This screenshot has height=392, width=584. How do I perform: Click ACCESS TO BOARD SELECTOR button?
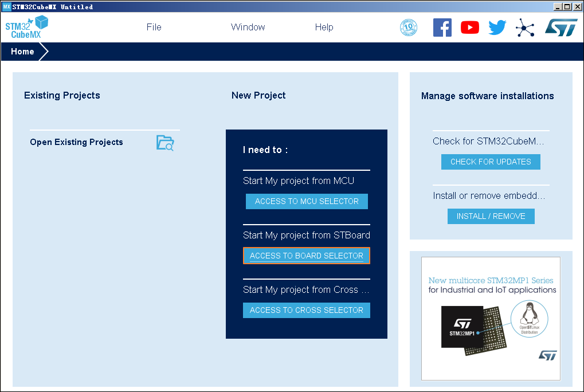[307, 256]
